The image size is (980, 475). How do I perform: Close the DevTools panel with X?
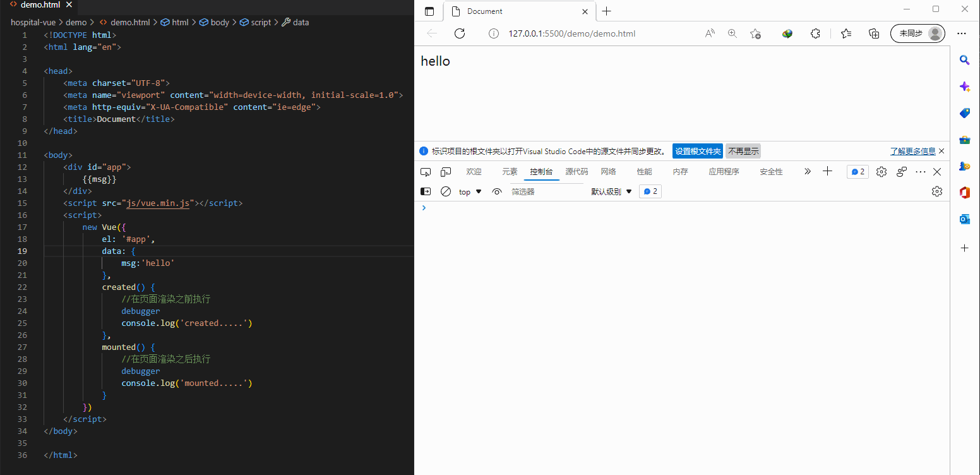(937, 172)
